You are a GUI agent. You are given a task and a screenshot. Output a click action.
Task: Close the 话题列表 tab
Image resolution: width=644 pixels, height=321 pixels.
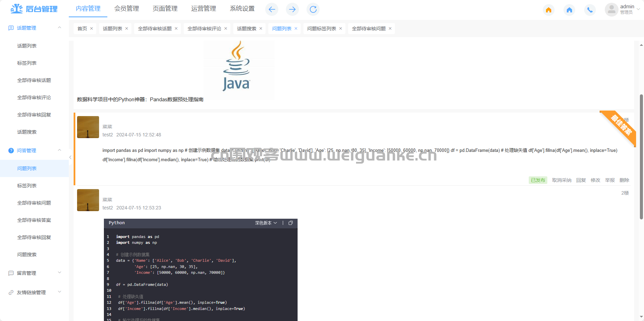(x=127, y=29)
